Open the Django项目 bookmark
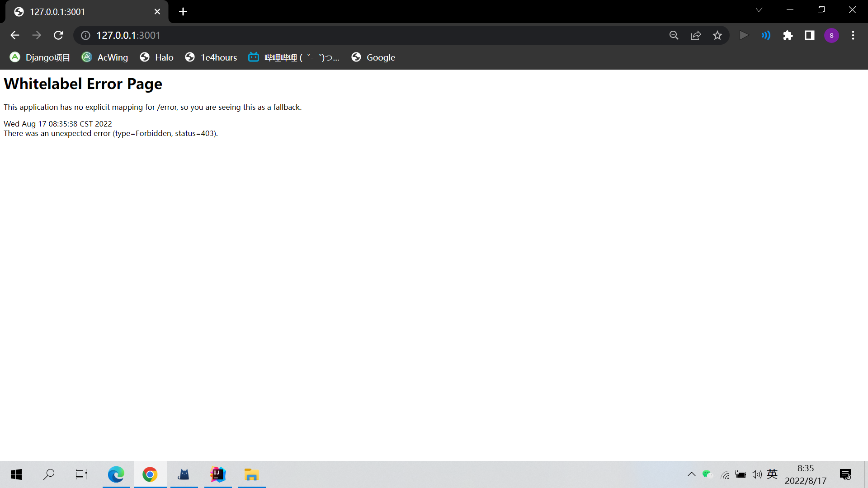 40,57
